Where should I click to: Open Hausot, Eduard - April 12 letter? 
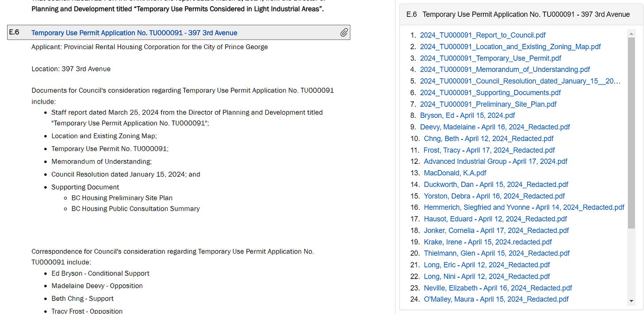pyautogui.click(x=495, y=219)
